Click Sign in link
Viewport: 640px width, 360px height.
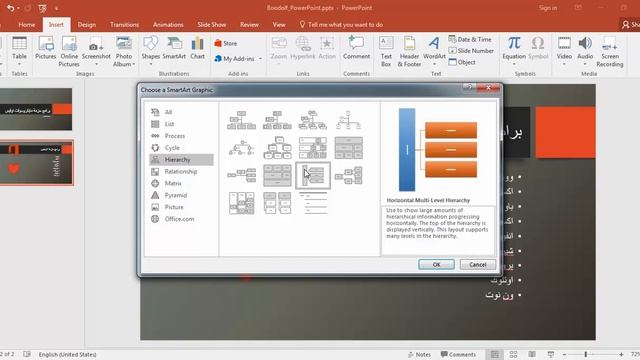(548, 8)
